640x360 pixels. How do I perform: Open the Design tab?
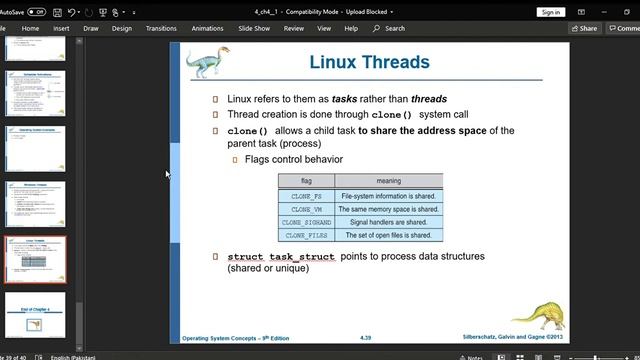pos(122,28)
